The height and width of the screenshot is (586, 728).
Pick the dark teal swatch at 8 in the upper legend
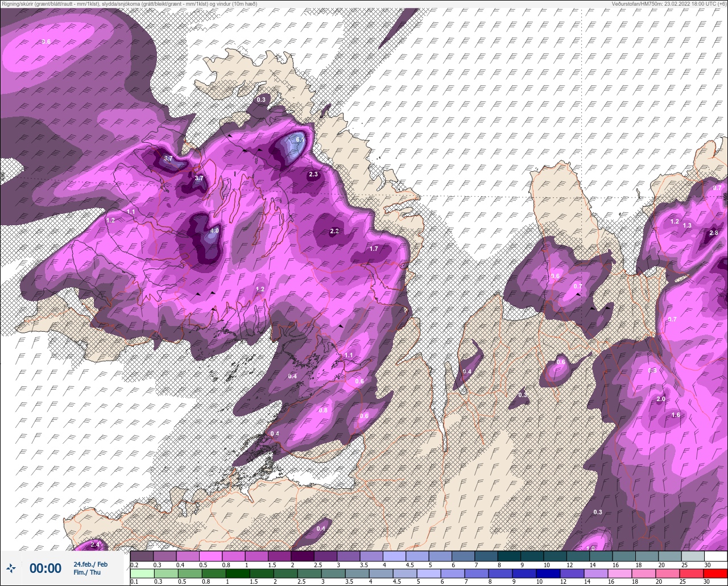[x=509, y=556]
